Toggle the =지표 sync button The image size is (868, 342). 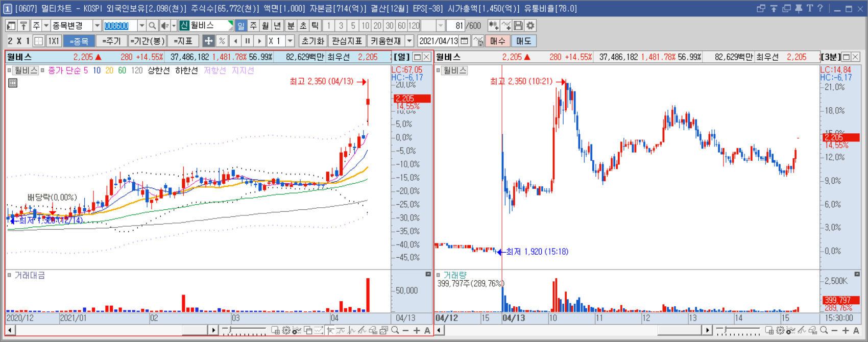coord(183,41)
